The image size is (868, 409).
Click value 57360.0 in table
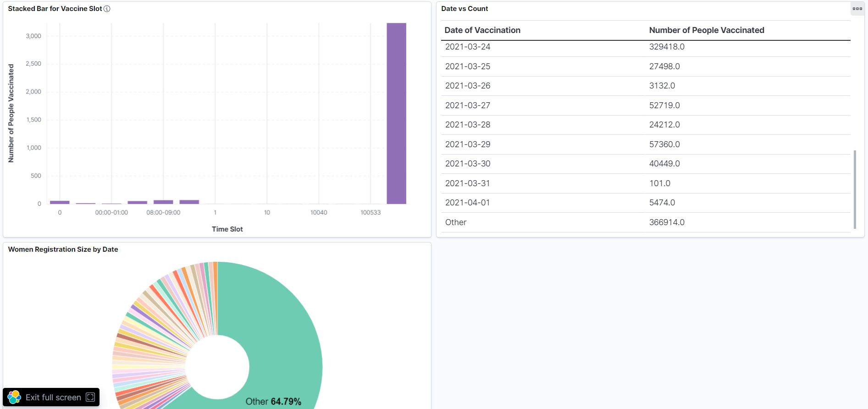[x=664, y=144]
